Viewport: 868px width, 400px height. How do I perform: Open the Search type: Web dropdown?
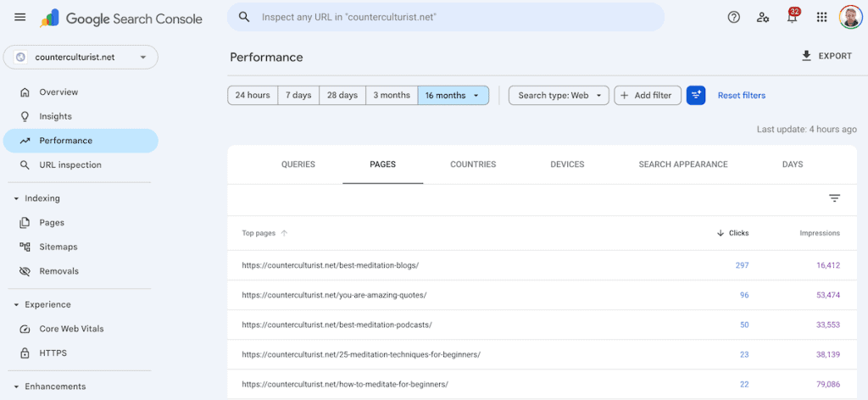coord(559,95)
